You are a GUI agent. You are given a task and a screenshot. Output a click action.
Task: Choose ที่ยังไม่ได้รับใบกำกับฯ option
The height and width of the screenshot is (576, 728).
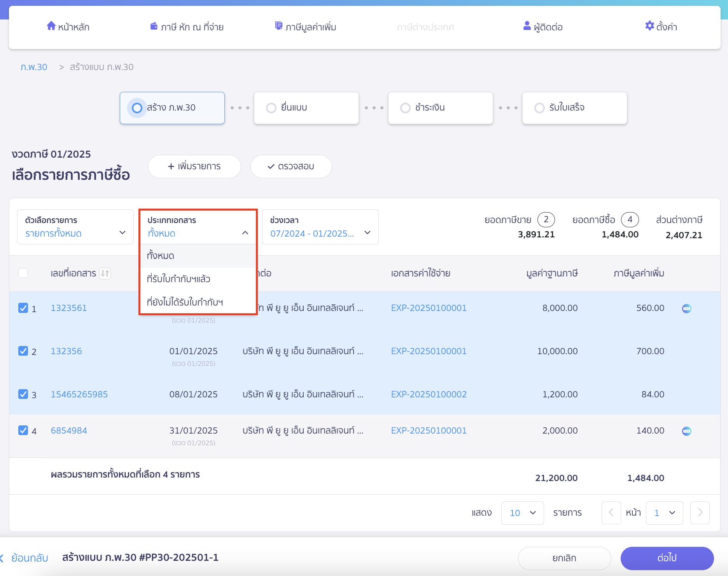click(x=185, y=302)
